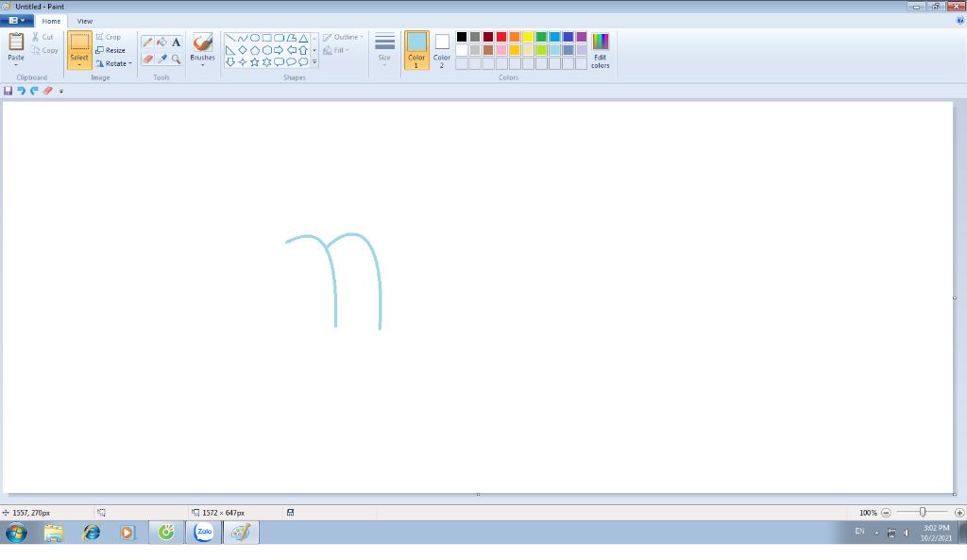Click the Redo arrow in quick access toolbar
967x560 pixels.
click(34, 91)
